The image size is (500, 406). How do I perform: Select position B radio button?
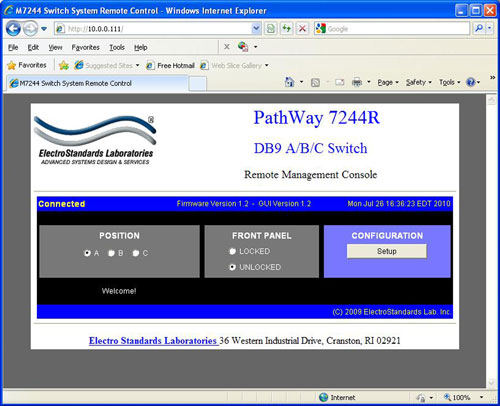tap(111, 253)
